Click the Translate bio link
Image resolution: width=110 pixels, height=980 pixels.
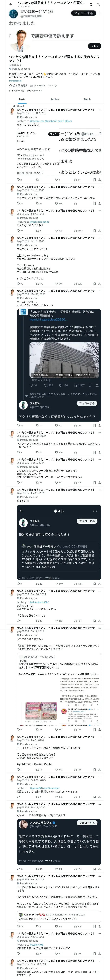(15, 81)
